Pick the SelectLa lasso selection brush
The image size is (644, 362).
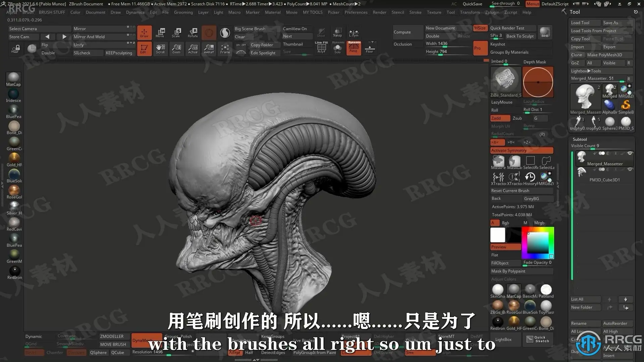(546, 162)
